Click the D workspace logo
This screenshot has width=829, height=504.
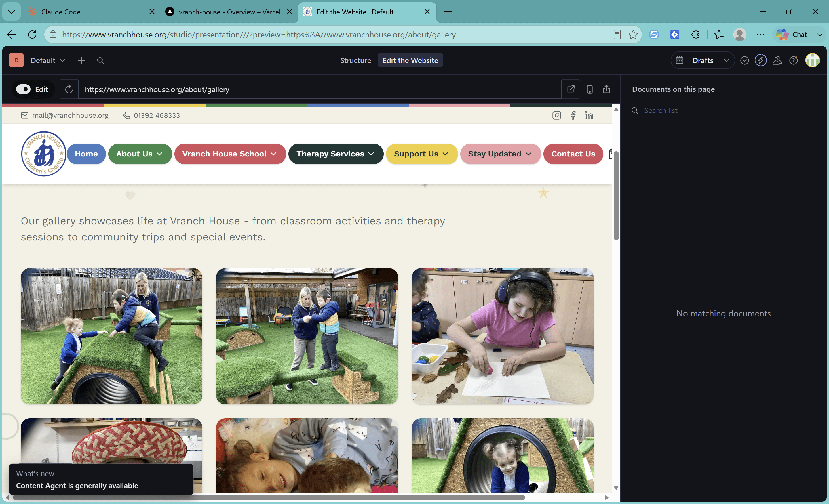click(16, 60)
